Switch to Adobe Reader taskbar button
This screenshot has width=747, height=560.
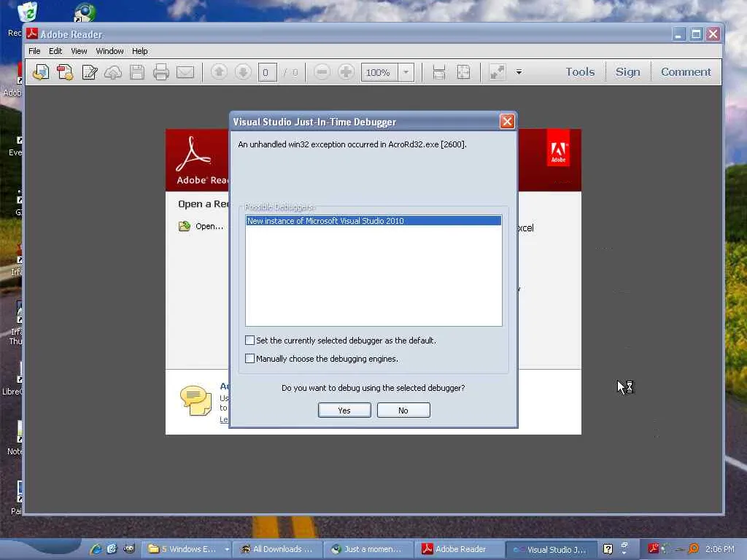click(x=459, y=549)
